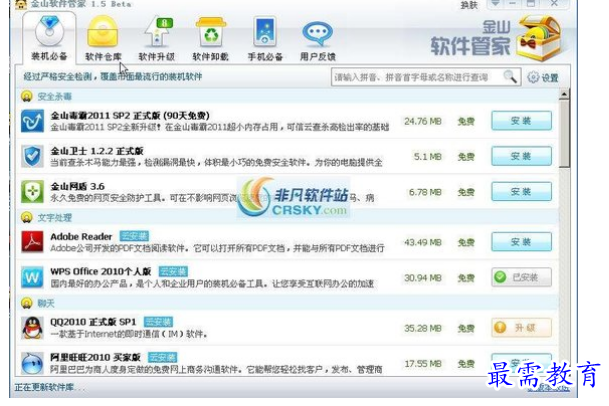Image resolution: width=609 pixels, height=406 pixels.
Task: Click 云安装 tag beside QQ2010
Action: point(158,322)
